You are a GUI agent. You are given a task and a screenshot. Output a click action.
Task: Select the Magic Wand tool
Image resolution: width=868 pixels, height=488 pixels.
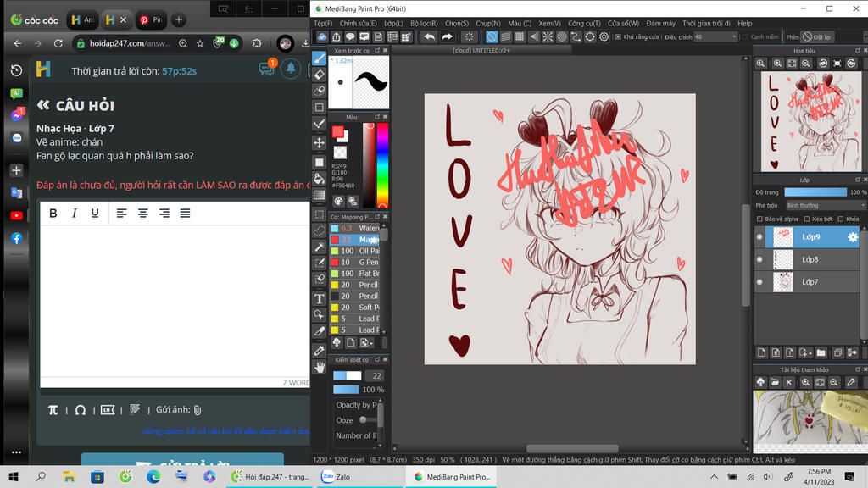(320, 247)
